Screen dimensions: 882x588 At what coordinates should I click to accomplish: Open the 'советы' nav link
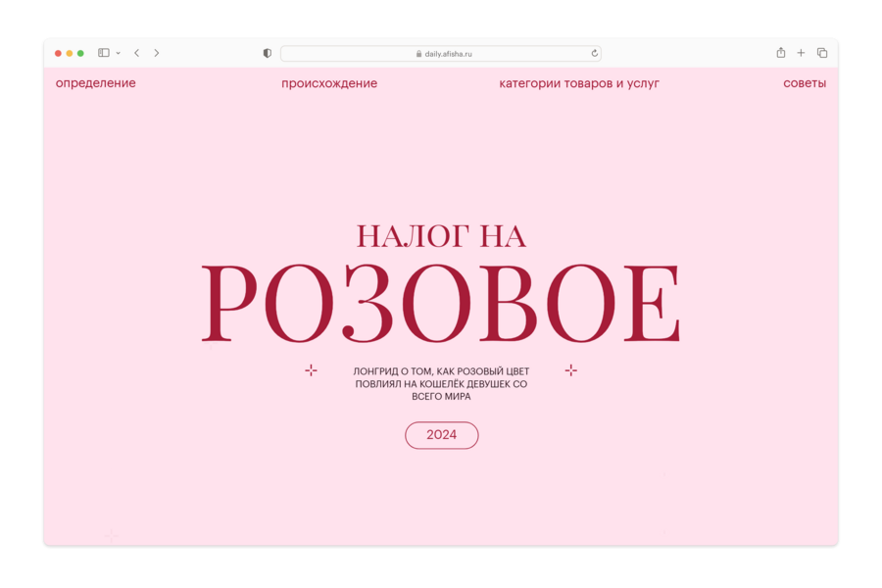(805, 83)
